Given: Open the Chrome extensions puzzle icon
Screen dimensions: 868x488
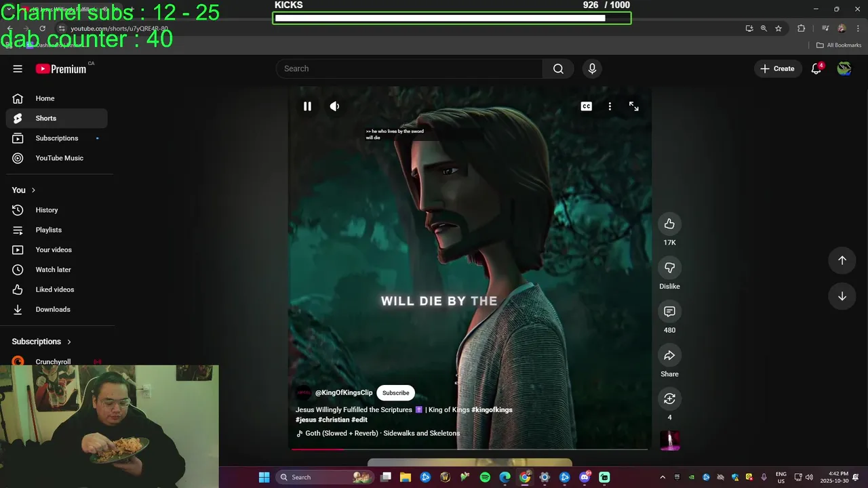Looking at the screenshot, I should pyautogui.click(x=802, y=28).
